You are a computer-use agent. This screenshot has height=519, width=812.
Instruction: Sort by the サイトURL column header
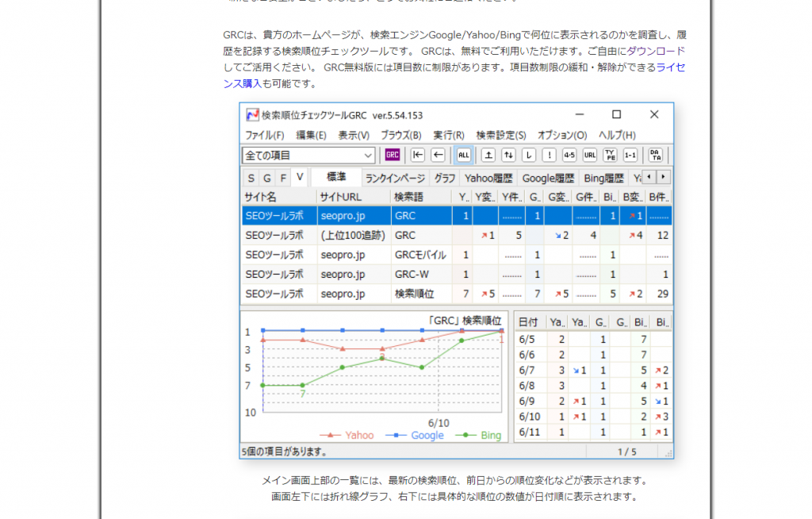[x=354, y=197]
